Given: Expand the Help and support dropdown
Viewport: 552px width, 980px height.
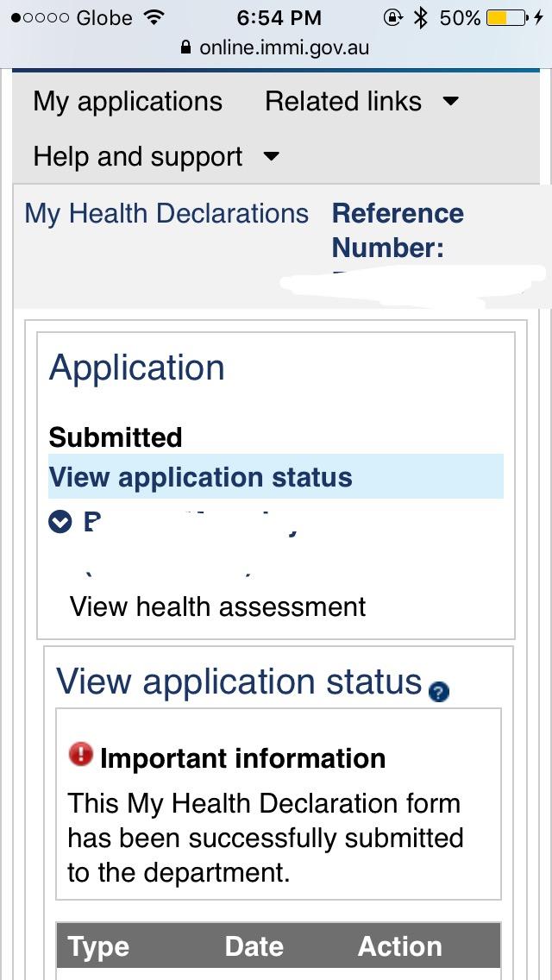Looking at the screenshot, I should pos(156,157).
